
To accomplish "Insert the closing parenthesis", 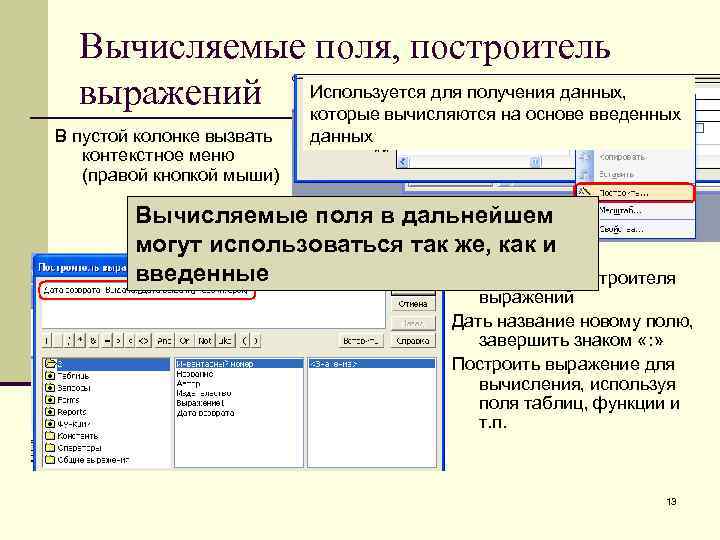I will pyautogui.click(x=256, y=341).
